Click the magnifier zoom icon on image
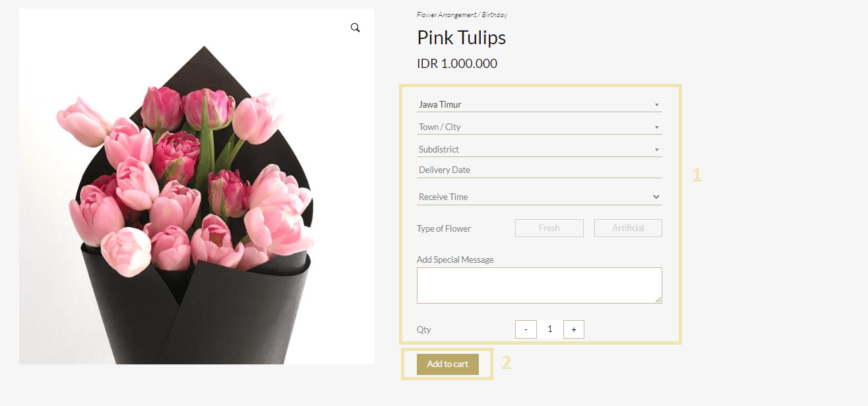The height and width of the screenshot is (406, 868). click(356, 28)
